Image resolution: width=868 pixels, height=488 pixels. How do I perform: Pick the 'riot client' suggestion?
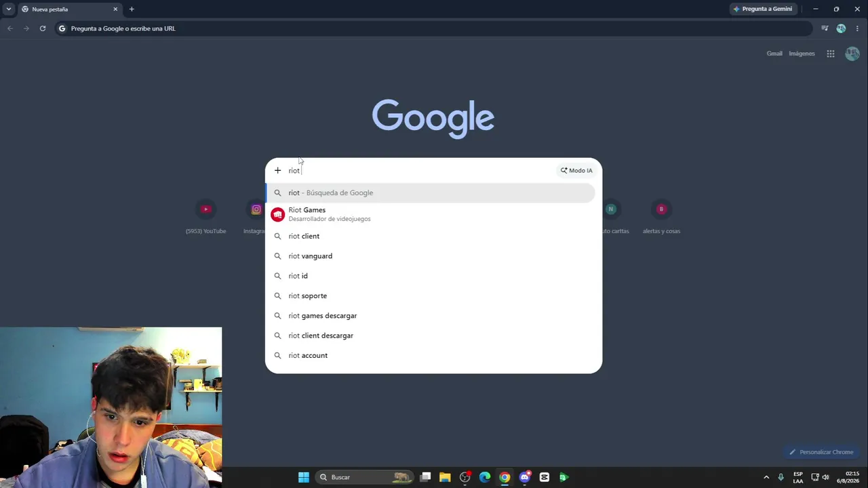pos(431,236)
